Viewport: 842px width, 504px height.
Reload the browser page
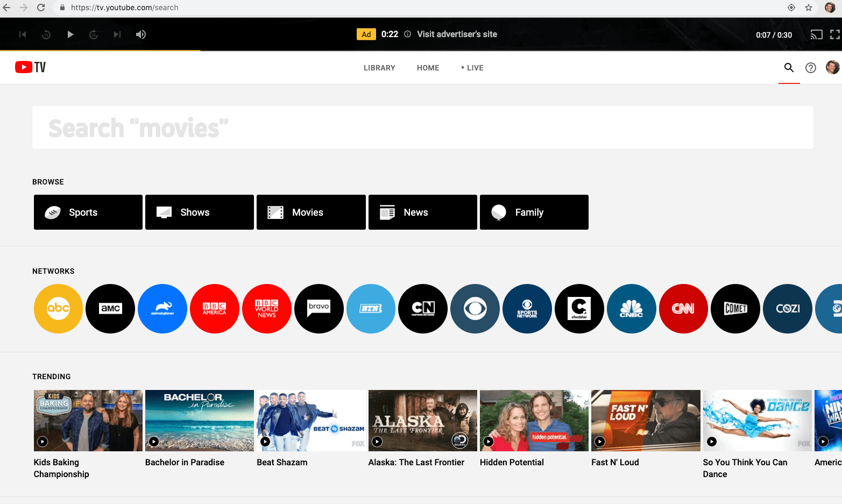tap(41, 8)
